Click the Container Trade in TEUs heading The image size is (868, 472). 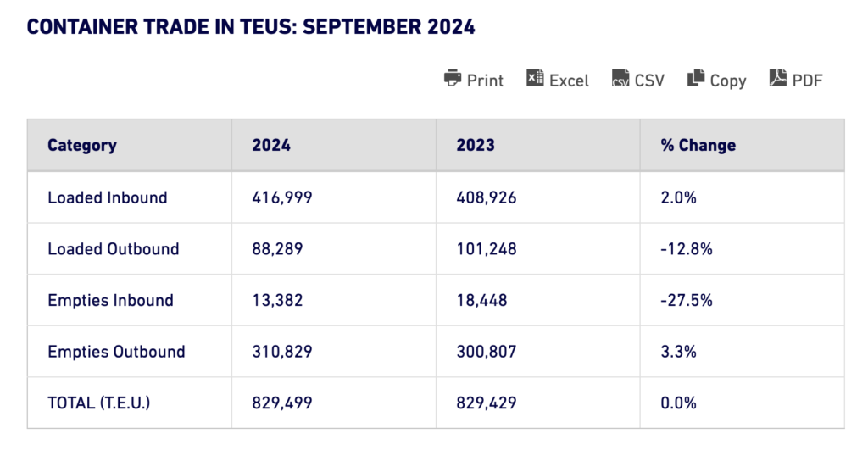[251, 26]
